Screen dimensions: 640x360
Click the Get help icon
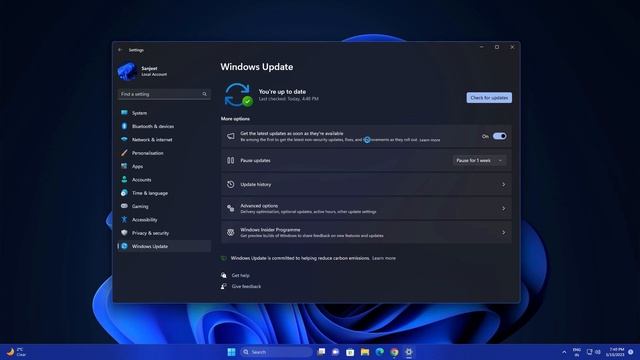(x=224, y=276)
